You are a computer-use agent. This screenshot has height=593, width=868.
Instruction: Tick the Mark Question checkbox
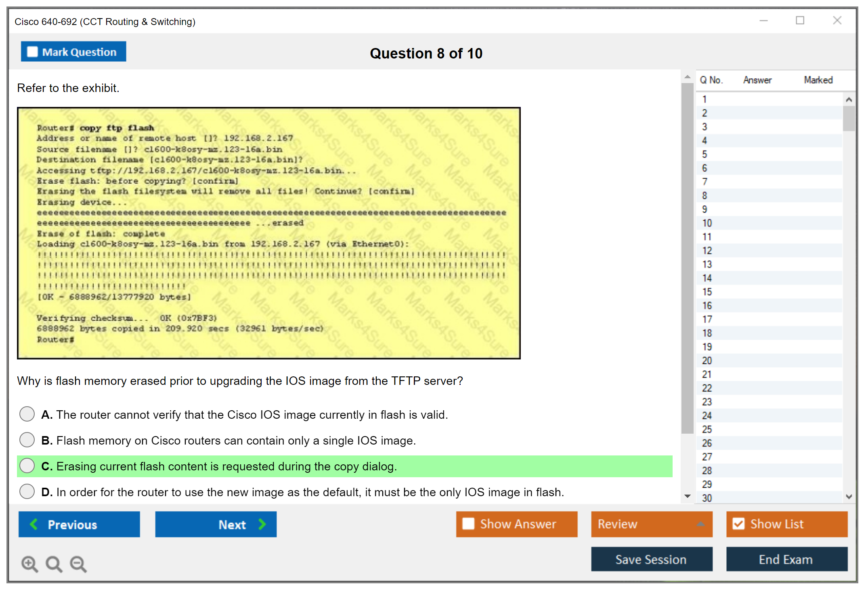32,52
